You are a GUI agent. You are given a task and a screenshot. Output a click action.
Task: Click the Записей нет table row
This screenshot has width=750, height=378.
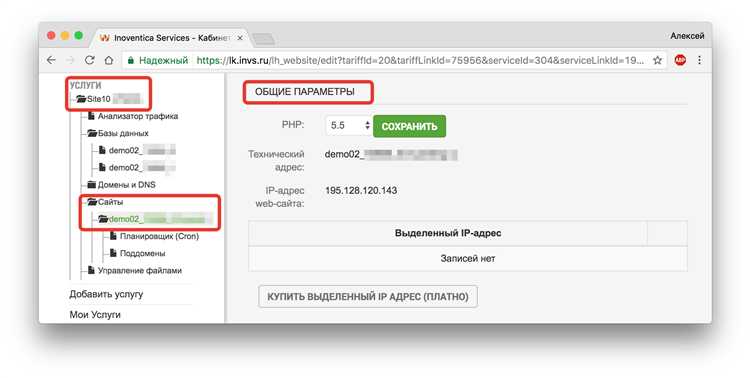click(468, 258)
